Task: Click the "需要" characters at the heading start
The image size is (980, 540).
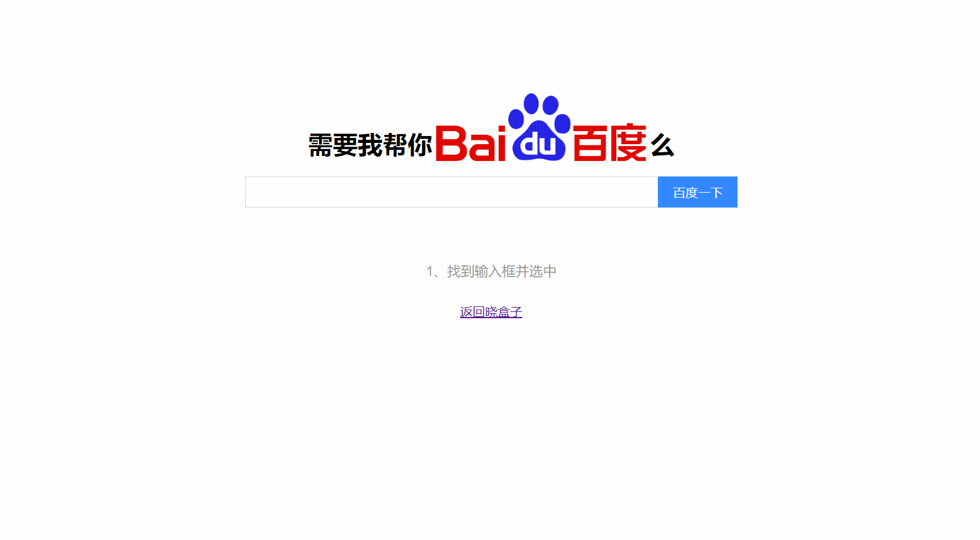Action: [333, 145]
